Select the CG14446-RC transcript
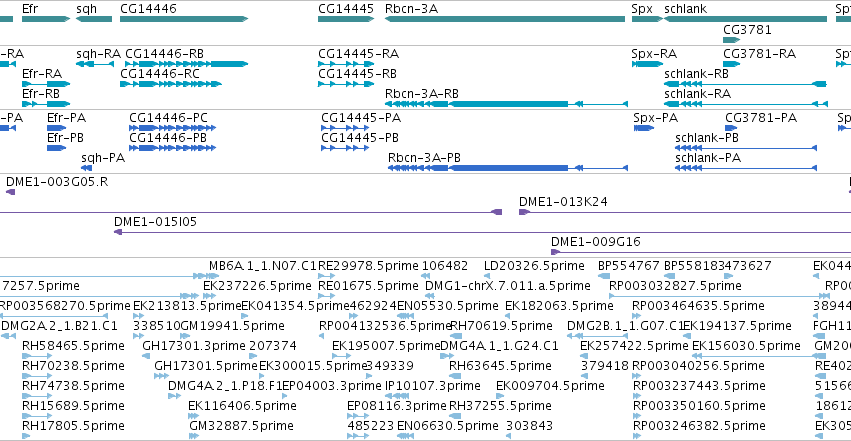This screenshot has height=441, width=851. coord(171,84)
